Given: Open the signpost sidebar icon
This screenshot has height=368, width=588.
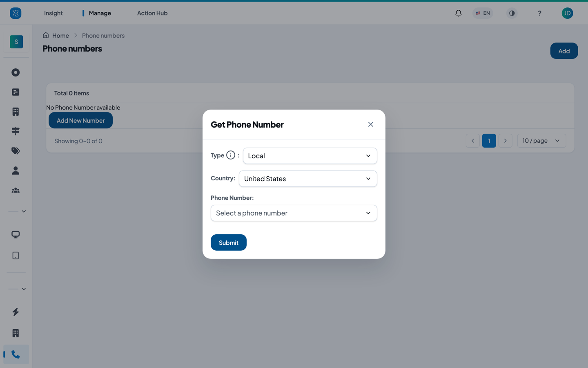Looking at the screenshot, I should point(16,131).
